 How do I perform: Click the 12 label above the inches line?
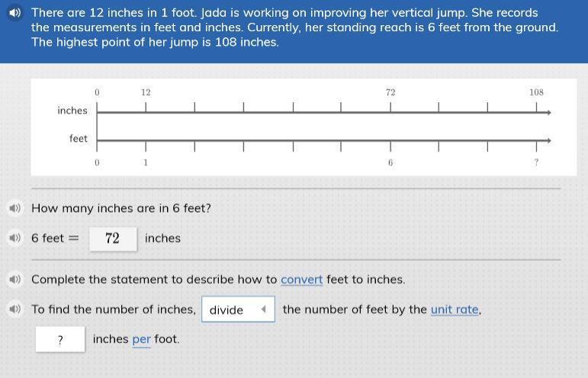146,92
